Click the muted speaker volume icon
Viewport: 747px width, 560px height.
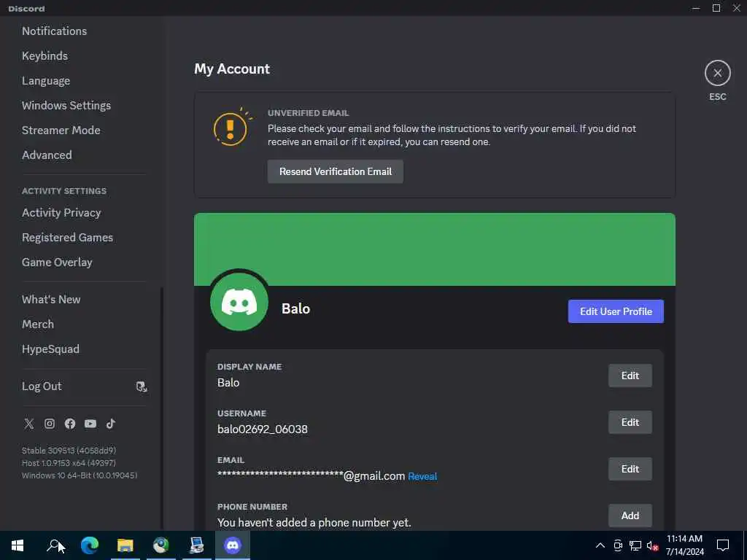click(x=652, y=545)
